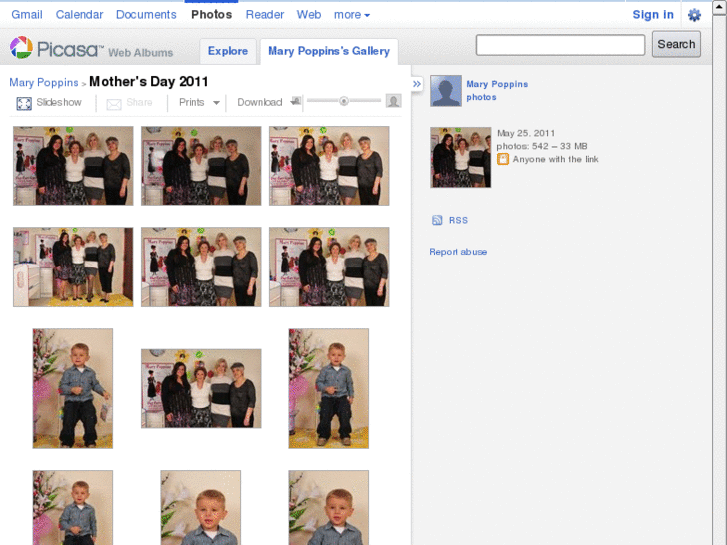The height and width of the screenshot is (545, 727).
Task: Select Photos in the top bar
Action: pos(211,15)
